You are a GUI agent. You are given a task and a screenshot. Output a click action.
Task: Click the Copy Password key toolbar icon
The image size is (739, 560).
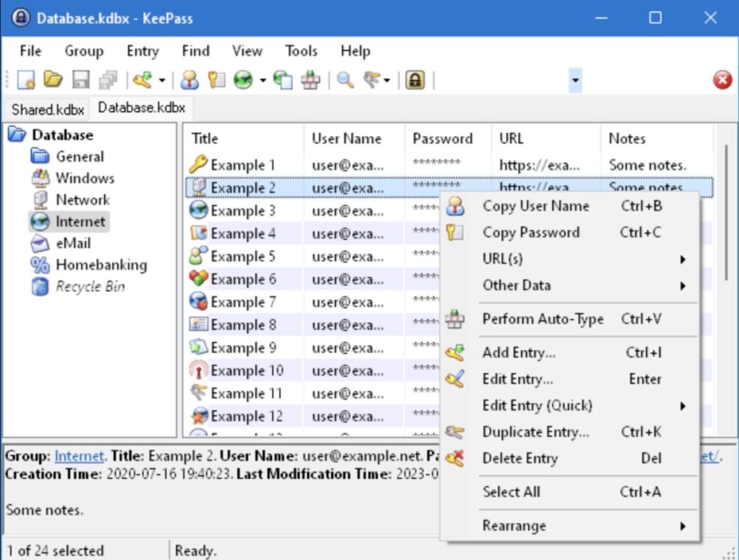pos(217,79)
